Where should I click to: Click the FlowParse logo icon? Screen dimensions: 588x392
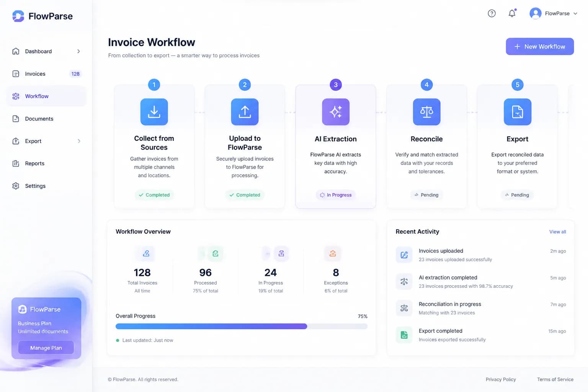[x=18, y=16]
